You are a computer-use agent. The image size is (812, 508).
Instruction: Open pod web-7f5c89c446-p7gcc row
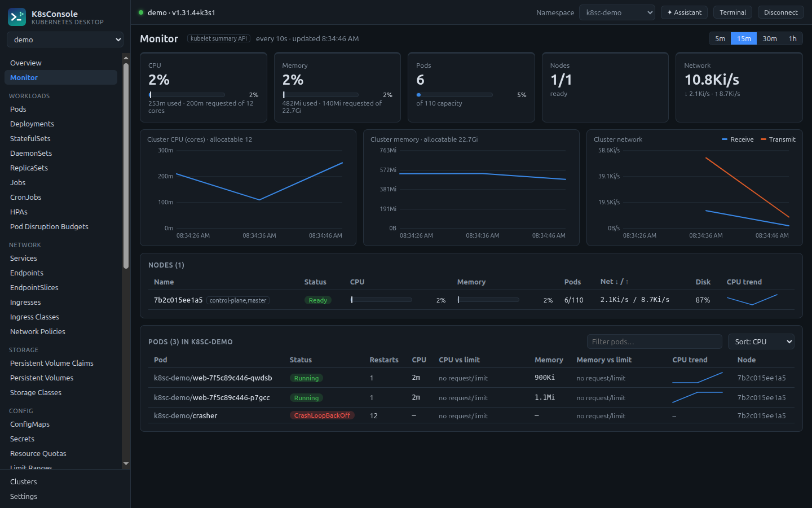[471, 397]
